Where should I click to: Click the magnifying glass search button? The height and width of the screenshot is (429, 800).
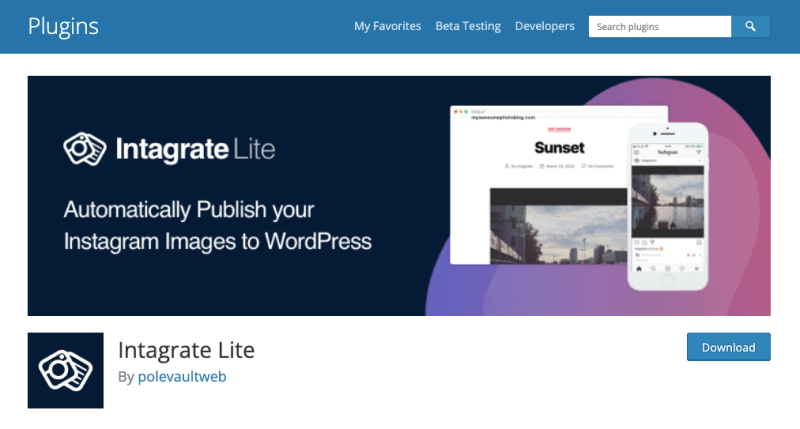click(x=751, y=27)
